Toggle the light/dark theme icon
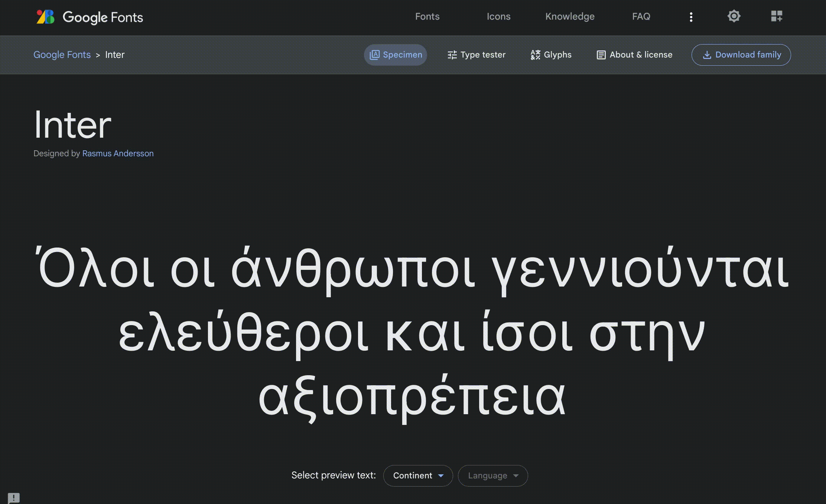The width and height of the screenshot is (826, 504). pyautogui.click(x=734, y=16)
